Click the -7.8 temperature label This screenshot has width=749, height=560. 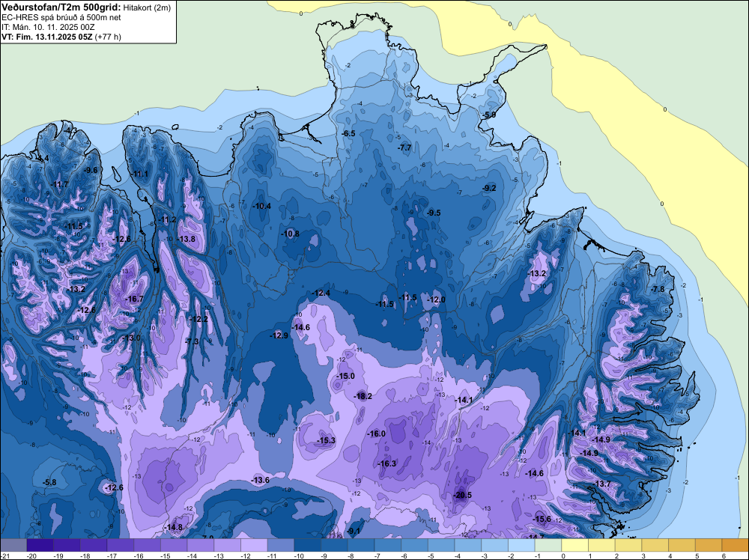point(658,289)
